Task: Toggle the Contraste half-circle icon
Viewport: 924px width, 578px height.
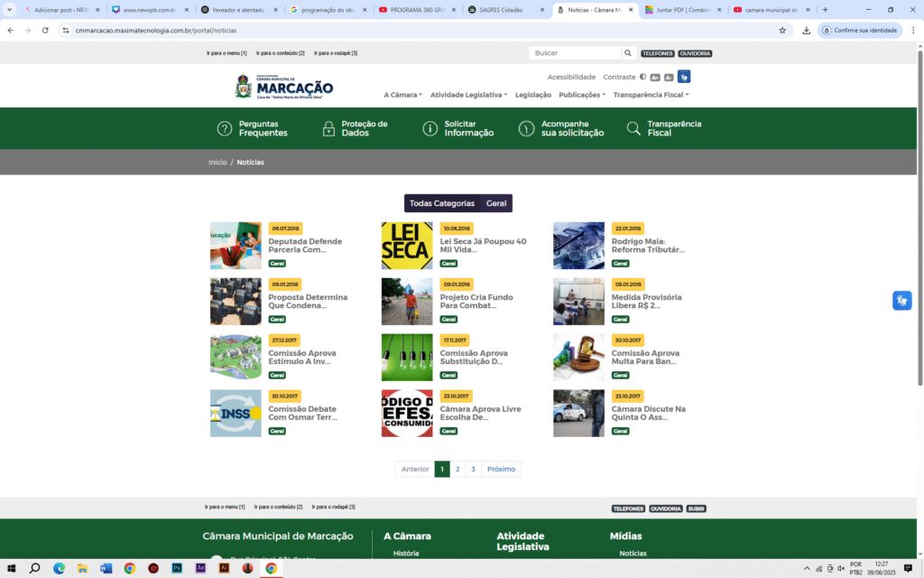Action: (x=642, y=77)
